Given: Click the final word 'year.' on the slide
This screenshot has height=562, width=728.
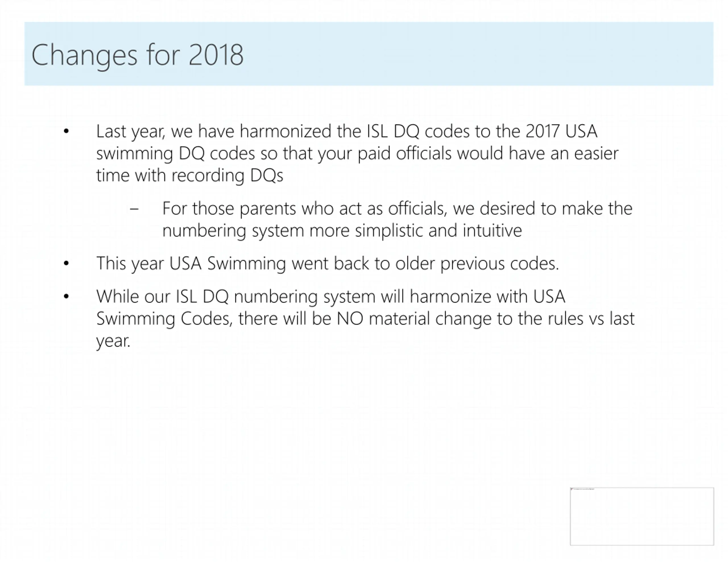Looking at the screenshot, I should (113, 341).
